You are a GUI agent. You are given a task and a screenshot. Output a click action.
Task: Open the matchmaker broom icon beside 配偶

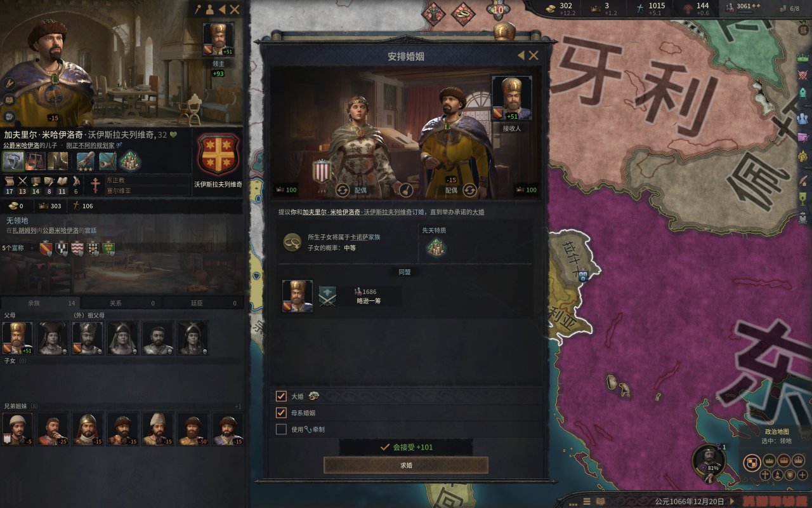click(x=407, y=190)
